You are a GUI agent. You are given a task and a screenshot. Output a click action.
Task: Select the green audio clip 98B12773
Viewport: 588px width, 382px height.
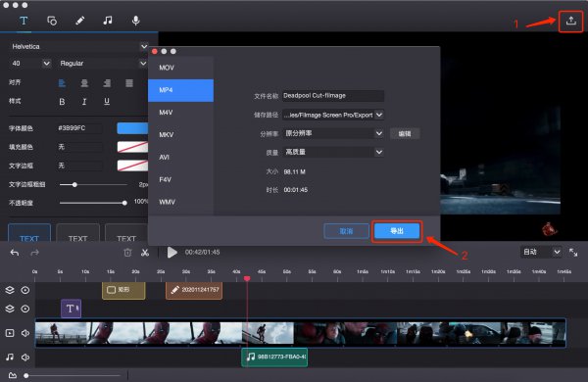point(274,358)
